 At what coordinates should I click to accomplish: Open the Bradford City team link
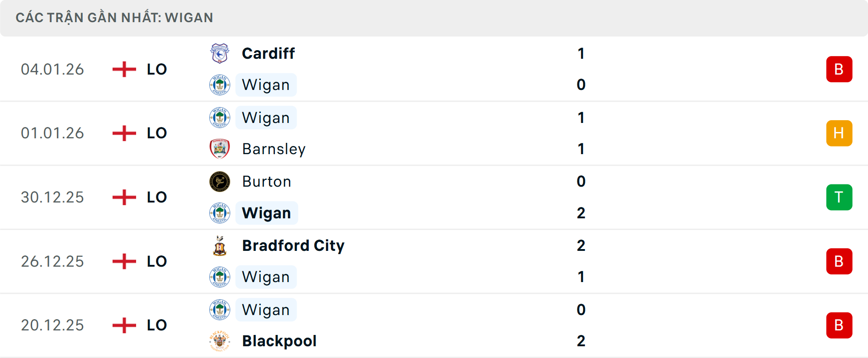293,245
